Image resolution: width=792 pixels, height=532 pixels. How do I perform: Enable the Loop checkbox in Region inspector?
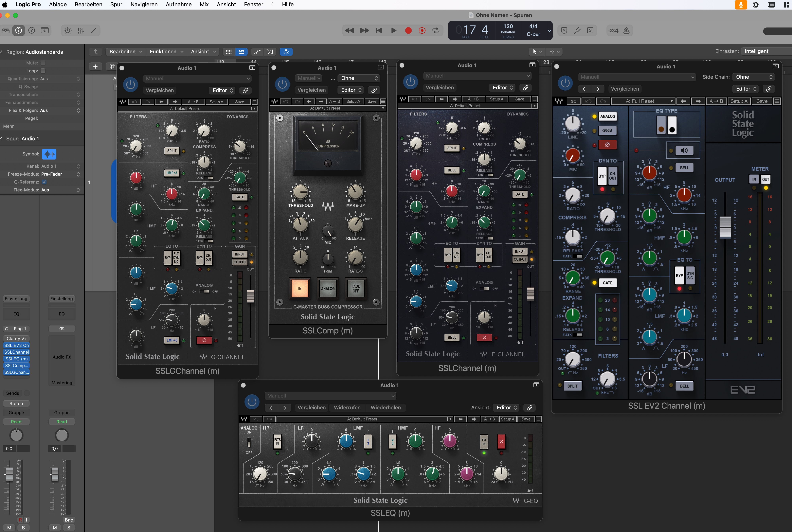(x=43, y=71)
